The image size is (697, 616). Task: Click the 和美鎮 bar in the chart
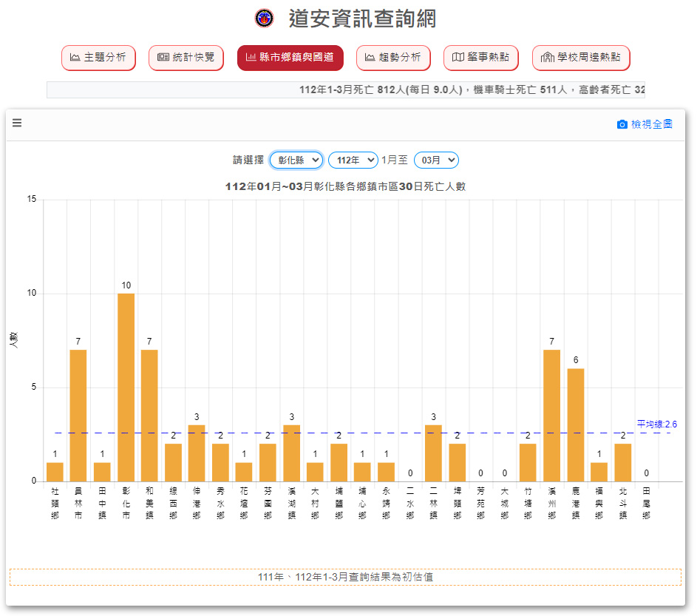pos(149,415)
